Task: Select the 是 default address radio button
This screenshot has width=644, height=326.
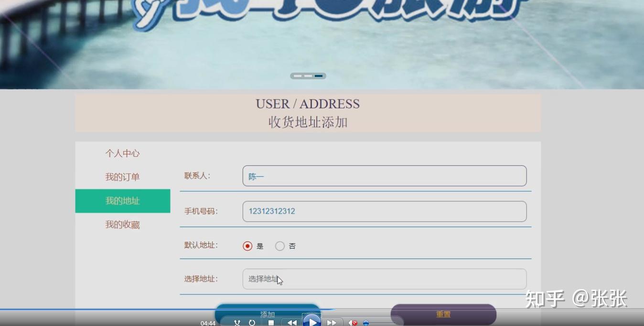Action: coord(247,246)
